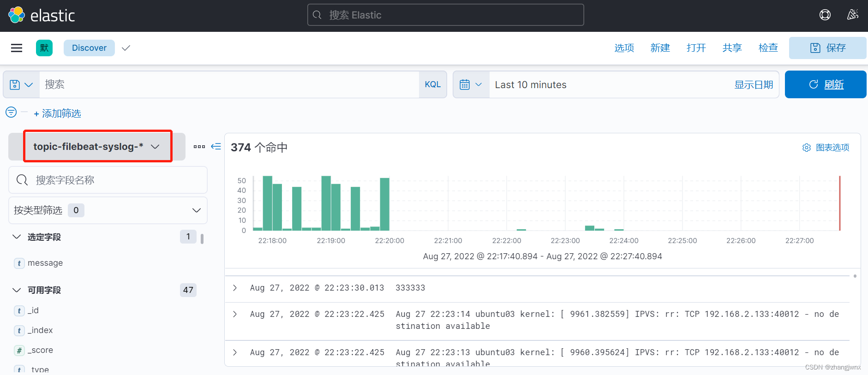The image size is (868, 375).
Task: Click the text type icon for _id
Action: click(x=19, y=311)
